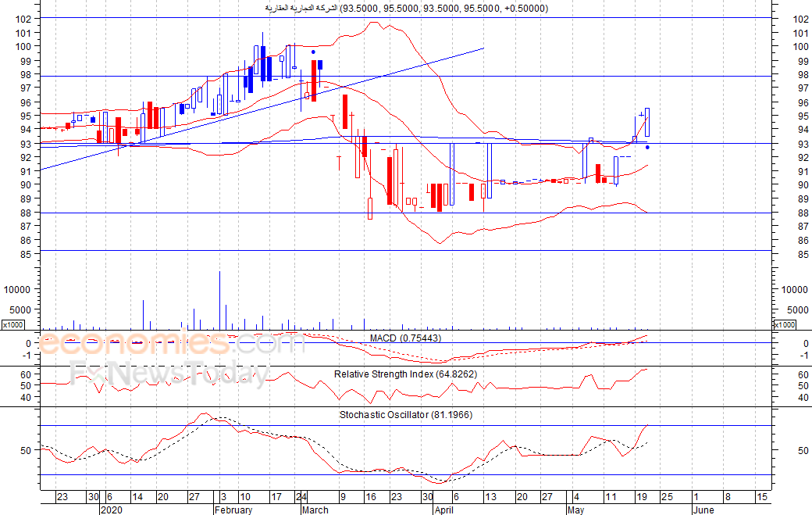The height and width of the screenshot is (515, 812).
Task: Click the chart title with price values
Action: pos(407,9)
